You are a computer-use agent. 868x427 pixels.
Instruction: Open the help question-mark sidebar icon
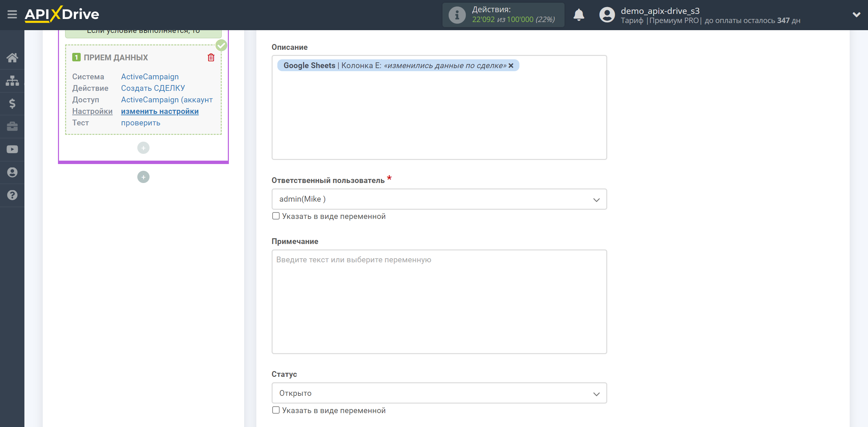pos(12,195)
